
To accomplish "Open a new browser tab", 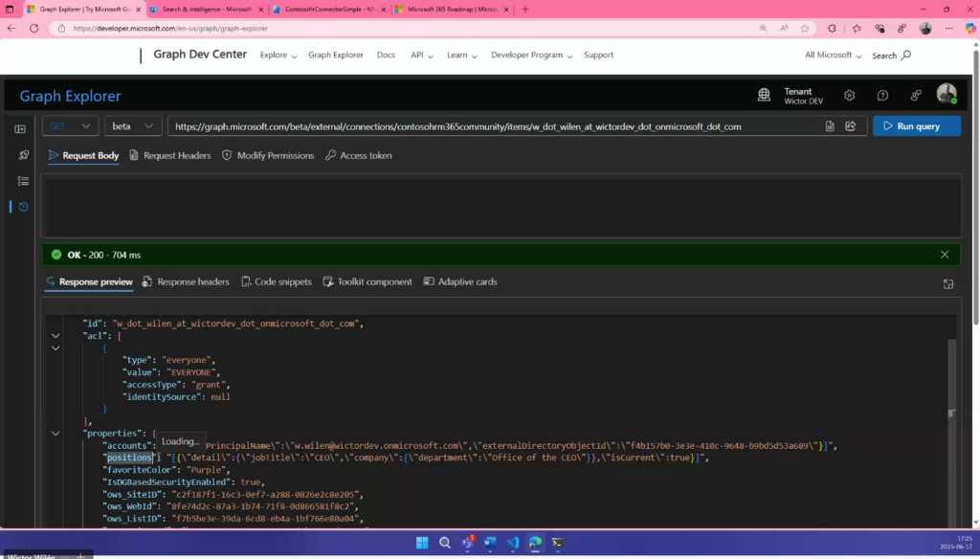I will click(525, 10).
